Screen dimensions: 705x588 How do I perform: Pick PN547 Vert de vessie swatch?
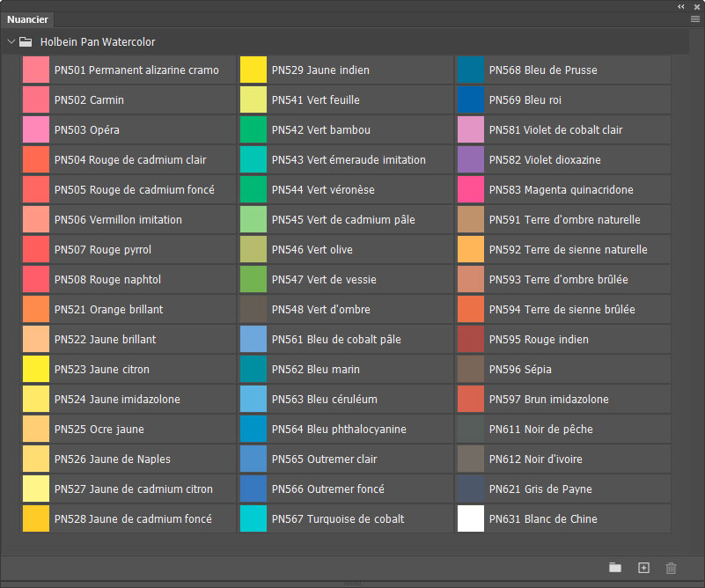tap(253, 280)
